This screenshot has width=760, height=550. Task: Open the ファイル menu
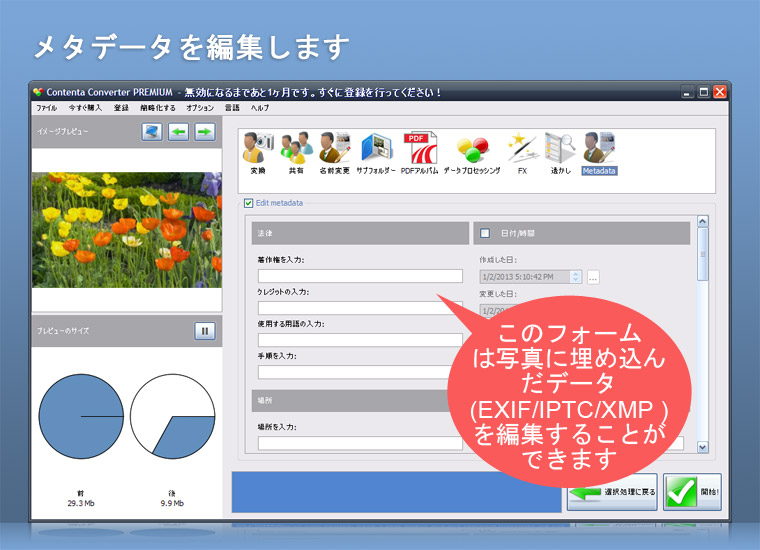tap(47, 108)
